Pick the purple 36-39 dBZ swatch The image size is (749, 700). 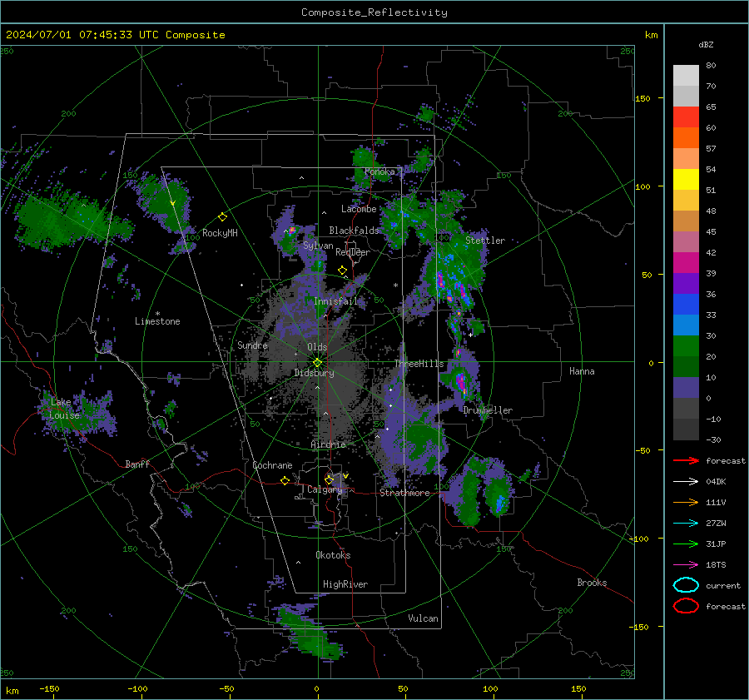pyautogui.click(x=686, y=284)
